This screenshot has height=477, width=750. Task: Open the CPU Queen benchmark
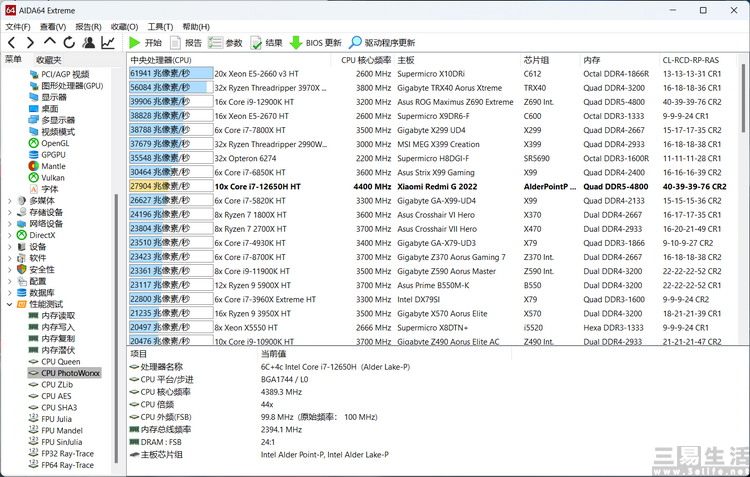tap(61, 361)
